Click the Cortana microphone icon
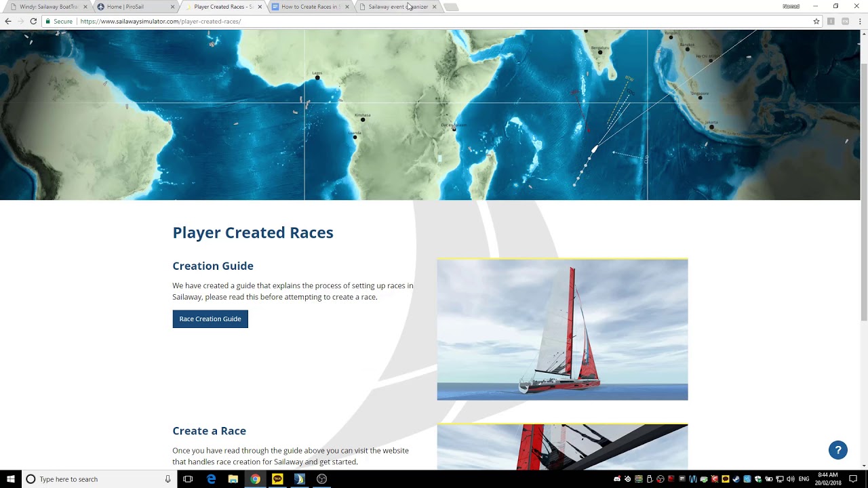The height and width of the screenshot is (488, 868). [x=167, y=479]
